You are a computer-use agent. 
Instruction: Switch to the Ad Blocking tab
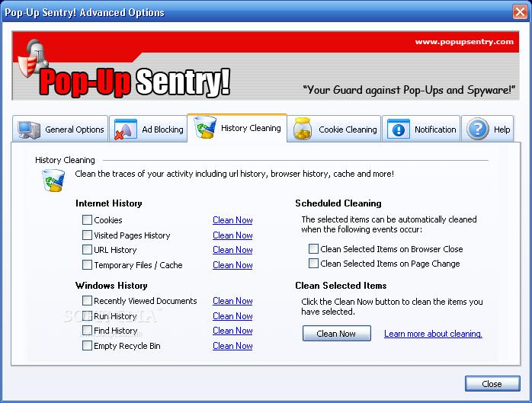[149, 129]
